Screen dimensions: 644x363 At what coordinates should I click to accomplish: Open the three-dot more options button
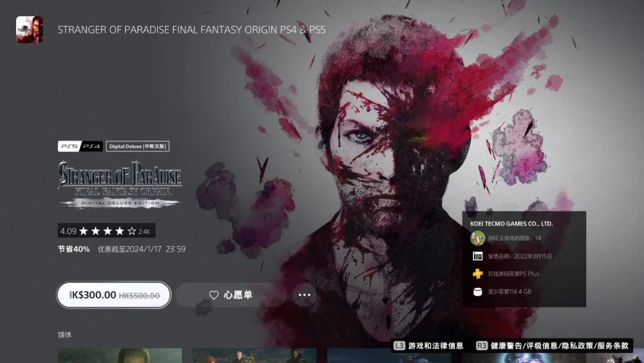coord(304,295)
